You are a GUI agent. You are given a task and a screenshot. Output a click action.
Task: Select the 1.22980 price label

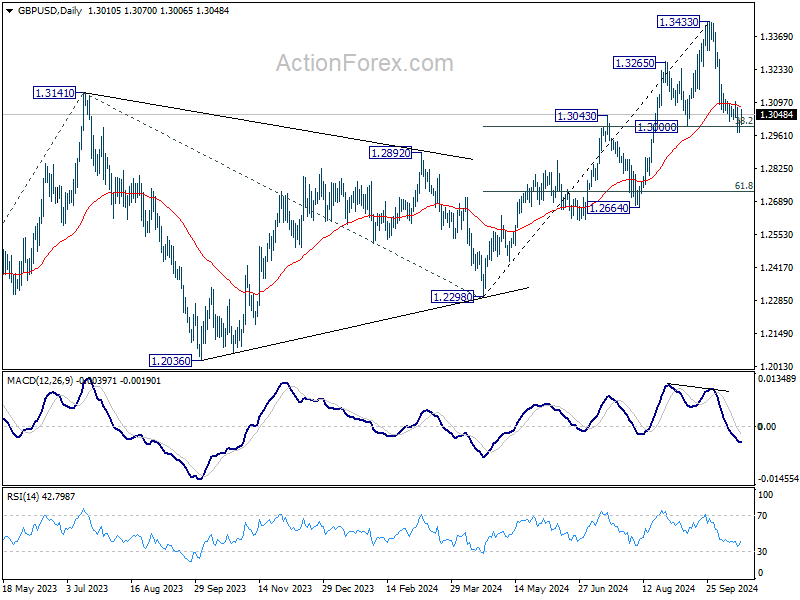click(x=453, y=296)
